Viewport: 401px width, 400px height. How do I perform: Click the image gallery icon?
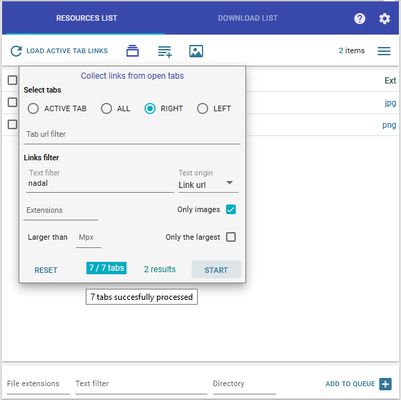pos(196,51)
